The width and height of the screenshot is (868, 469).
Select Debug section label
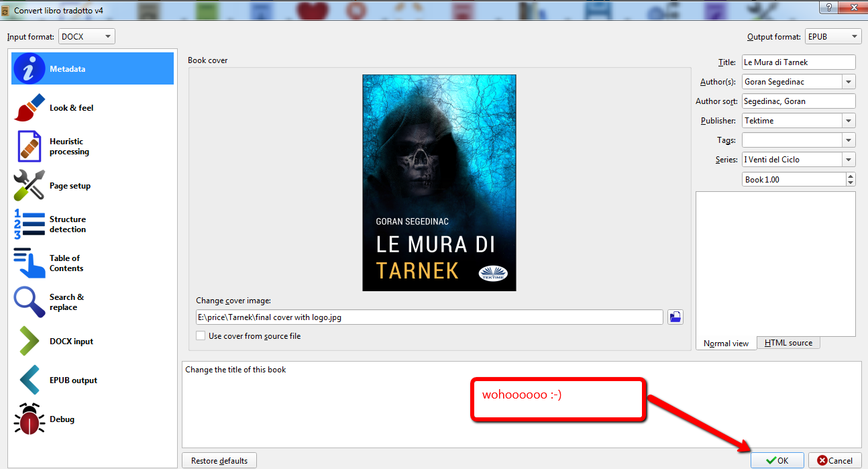[62, 419]
